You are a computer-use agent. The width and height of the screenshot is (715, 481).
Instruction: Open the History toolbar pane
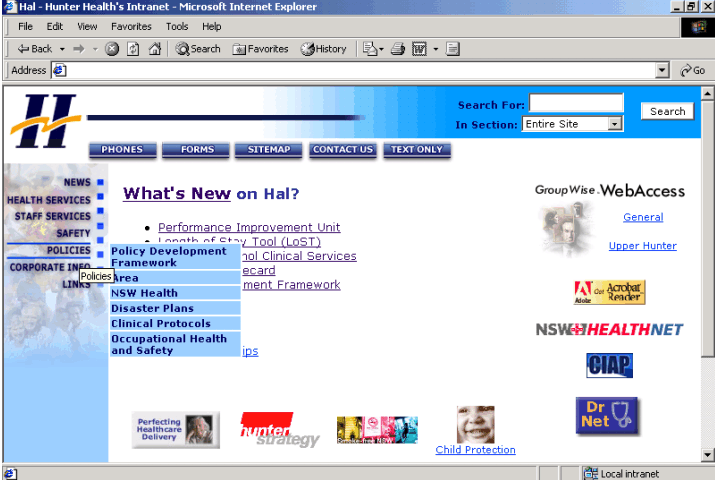(323, 49)
